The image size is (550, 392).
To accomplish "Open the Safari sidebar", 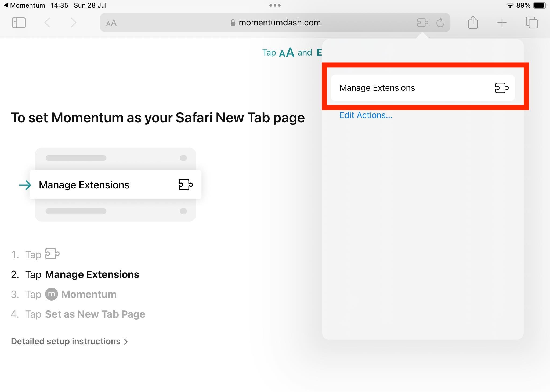I will [x=18, y=23].
